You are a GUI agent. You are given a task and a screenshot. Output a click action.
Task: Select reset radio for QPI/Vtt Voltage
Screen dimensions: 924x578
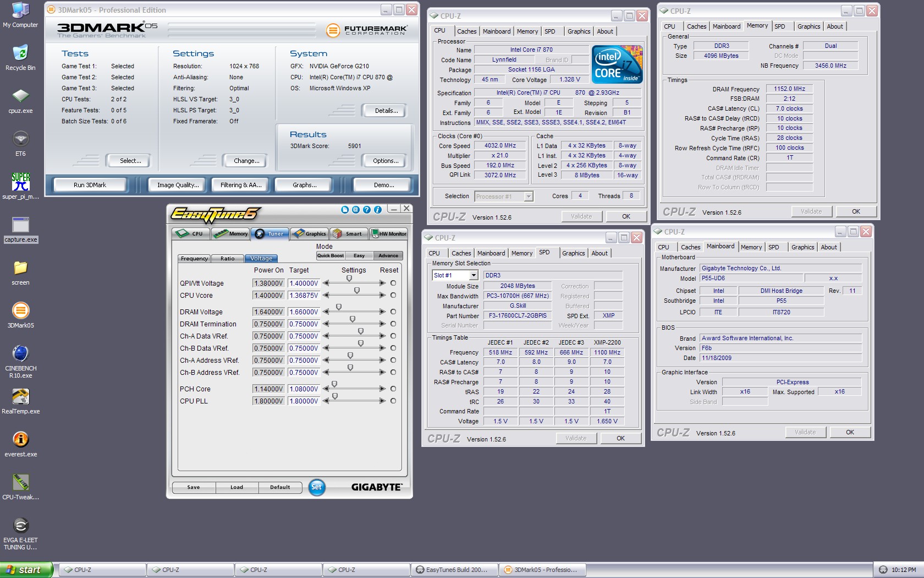pyautogui.click(x=393, y=283)
